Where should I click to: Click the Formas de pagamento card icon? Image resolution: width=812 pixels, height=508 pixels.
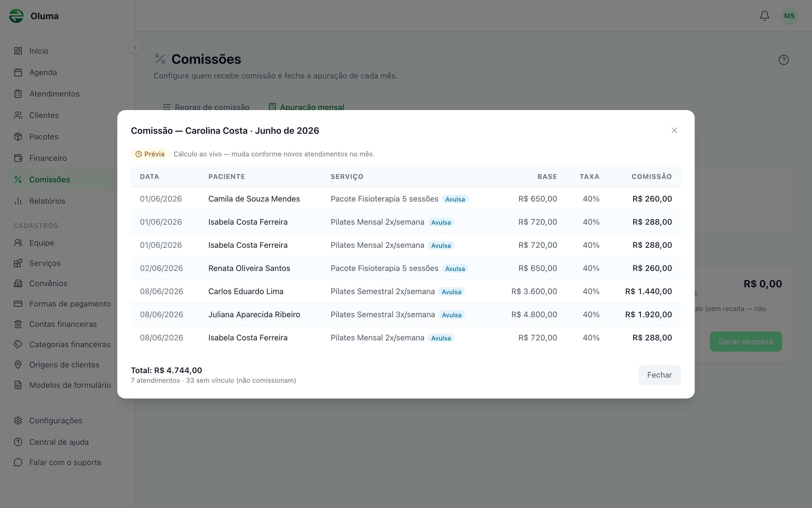(18, 304)
